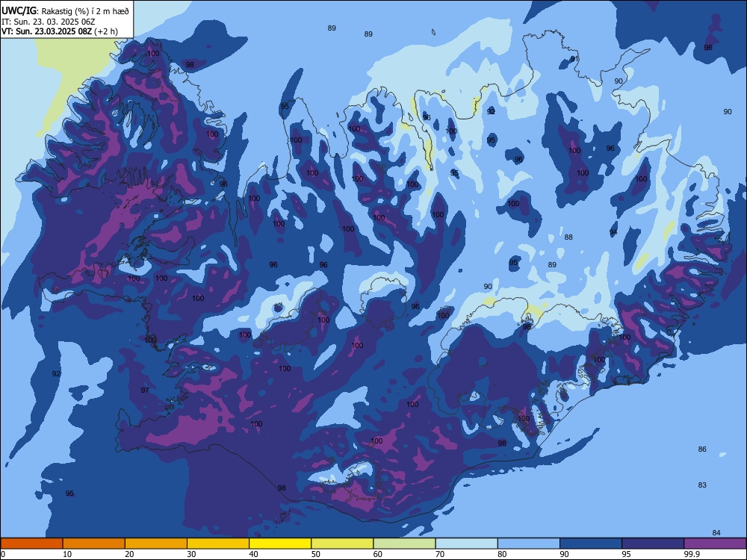Click the orange 10–20 legend swatch

[x=94, y=544]
